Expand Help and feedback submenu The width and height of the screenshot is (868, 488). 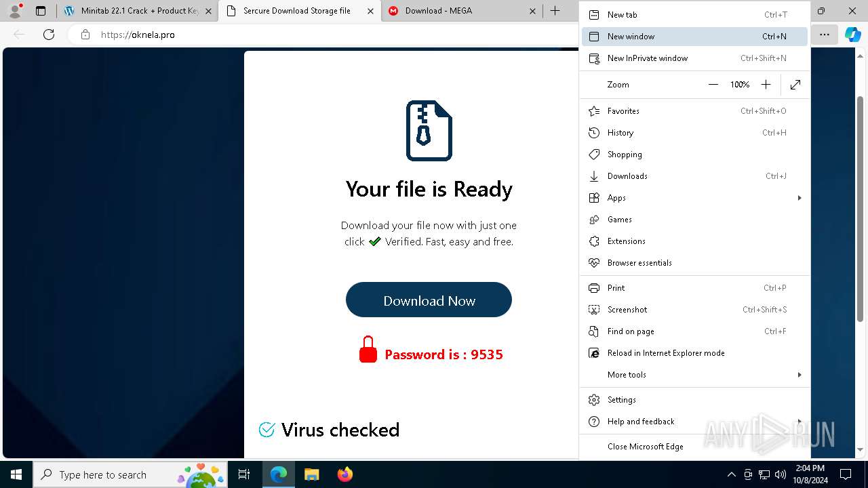tap(694, 422)
